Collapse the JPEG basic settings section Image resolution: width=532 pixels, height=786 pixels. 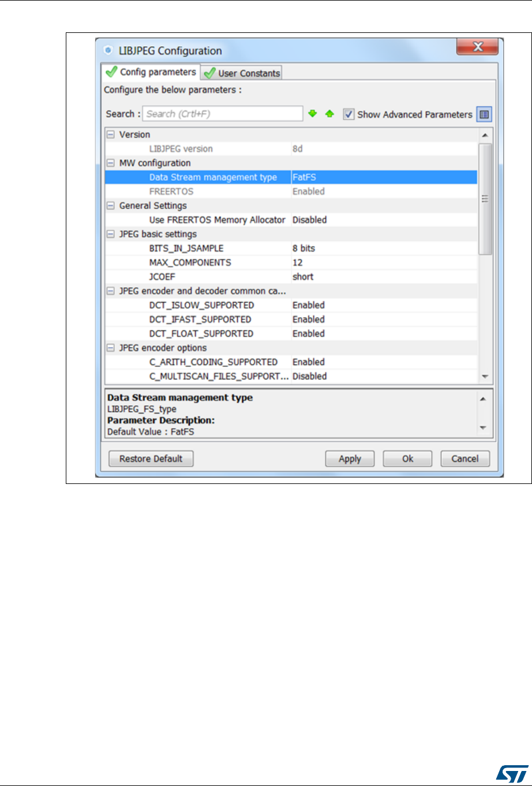point(110,234)
